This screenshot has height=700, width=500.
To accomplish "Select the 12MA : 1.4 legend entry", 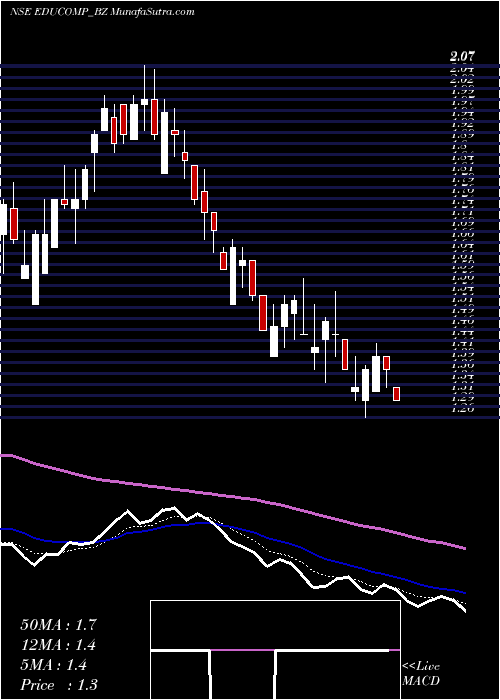I will pos(58,645).
